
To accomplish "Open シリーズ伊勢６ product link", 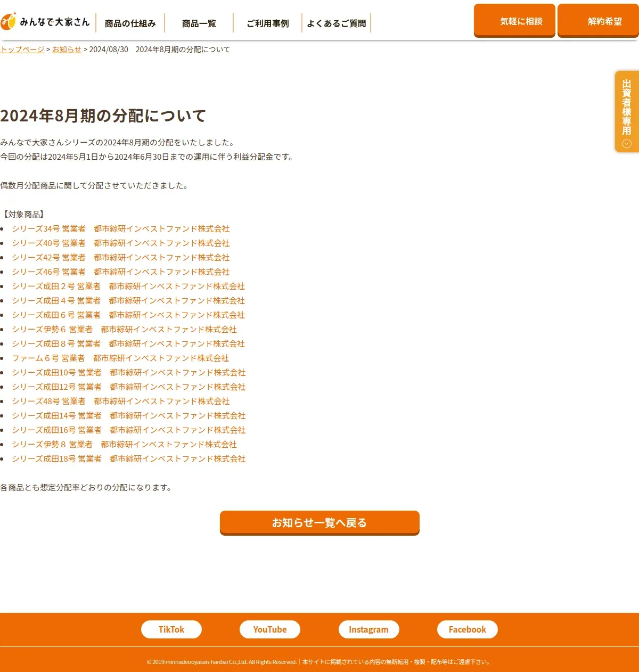I will click(x=125, y=330).
